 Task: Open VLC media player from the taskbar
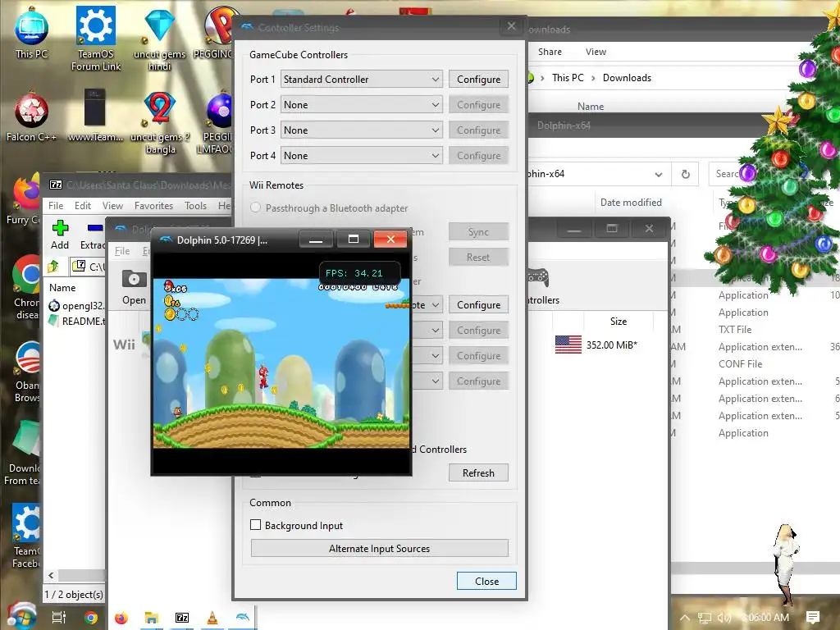coord(212,618)
